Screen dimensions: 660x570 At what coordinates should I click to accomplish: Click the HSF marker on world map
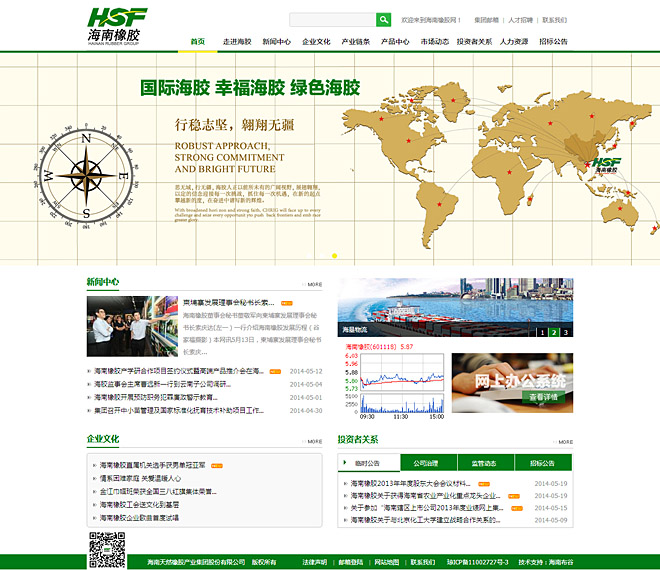(604, 164)
